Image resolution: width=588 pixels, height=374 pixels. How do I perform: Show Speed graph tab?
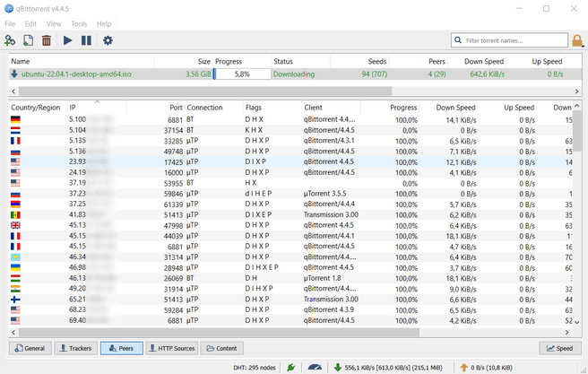click(x=560, y=348)
